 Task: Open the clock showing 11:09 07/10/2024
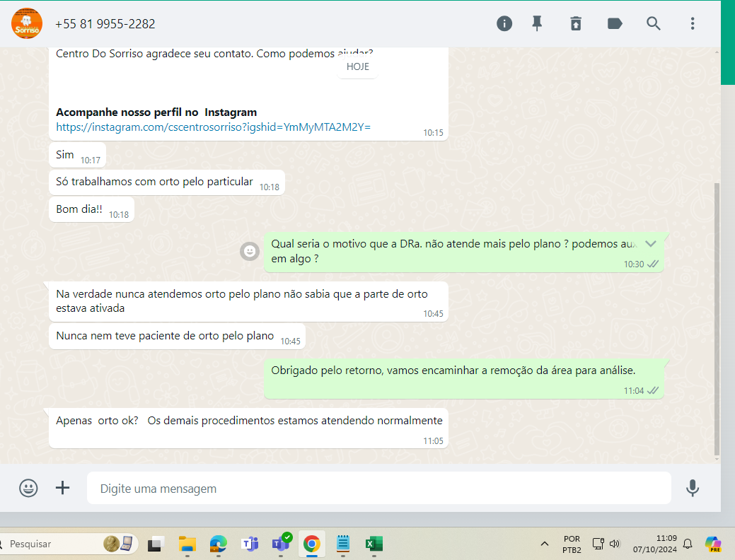(x=654, y=544)
